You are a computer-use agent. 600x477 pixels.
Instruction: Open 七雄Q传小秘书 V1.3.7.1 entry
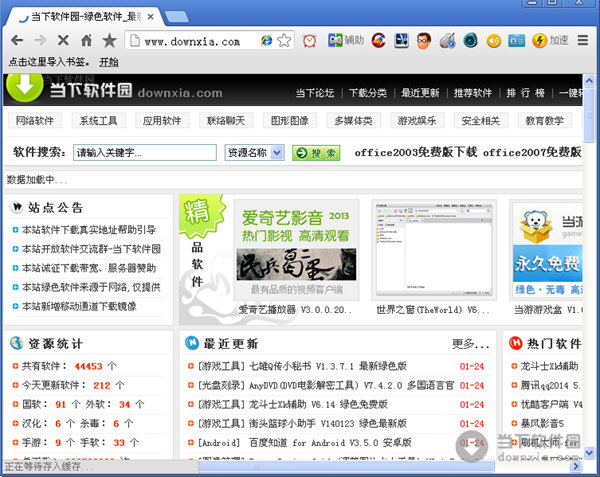coord(302,366)
